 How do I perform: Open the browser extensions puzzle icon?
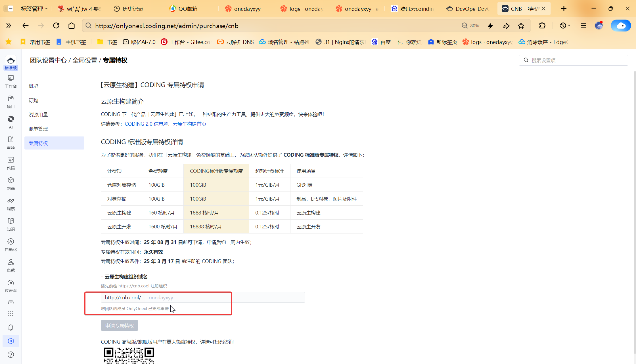(542, 26)
